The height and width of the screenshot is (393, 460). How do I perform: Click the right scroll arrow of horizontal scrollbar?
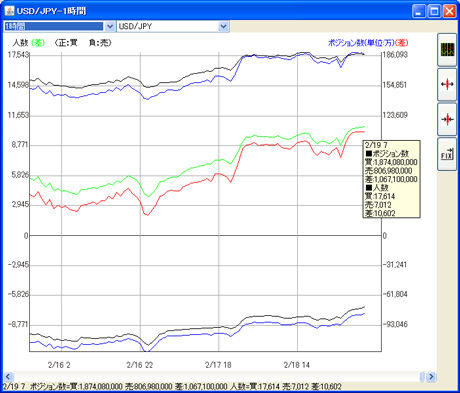(431, 377)
